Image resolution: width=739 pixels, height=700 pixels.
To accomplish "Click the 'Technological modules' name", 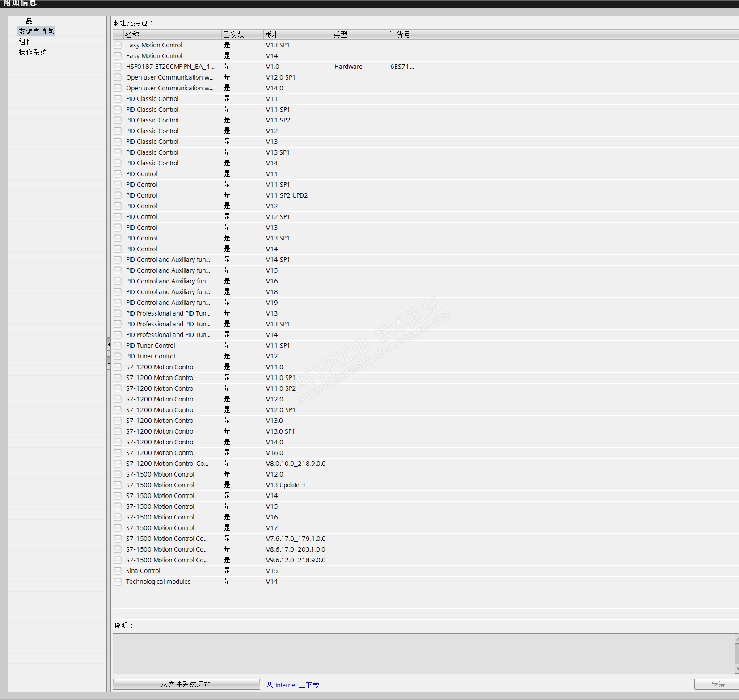I will pyautogui.click(x=158, y=582).
